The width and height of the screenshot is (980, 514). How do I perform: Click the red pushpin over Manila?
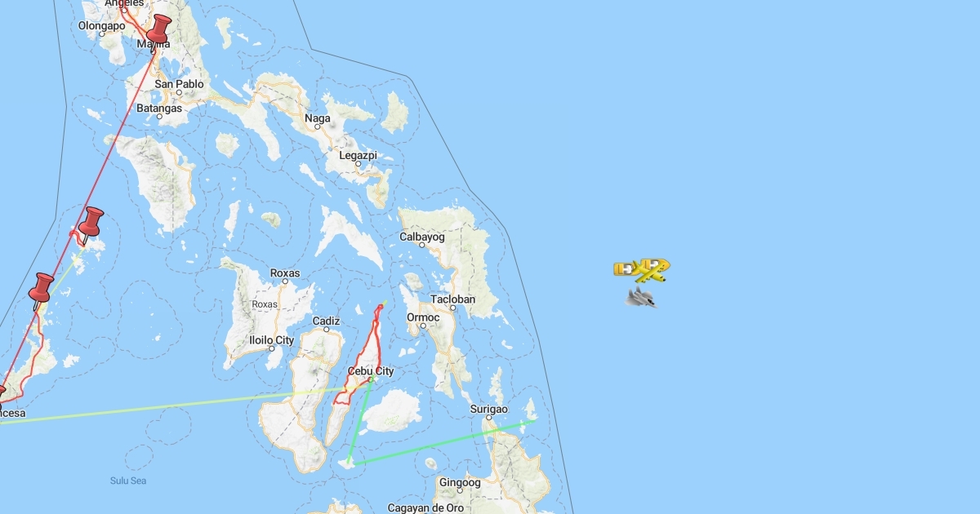(157, 30)
